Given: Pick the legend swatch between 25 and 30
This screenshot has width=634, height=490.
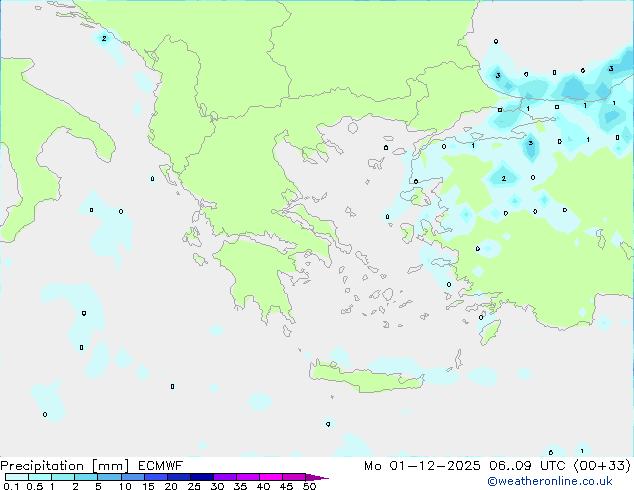Looking at the screenshot, I should tap(202, 477).
